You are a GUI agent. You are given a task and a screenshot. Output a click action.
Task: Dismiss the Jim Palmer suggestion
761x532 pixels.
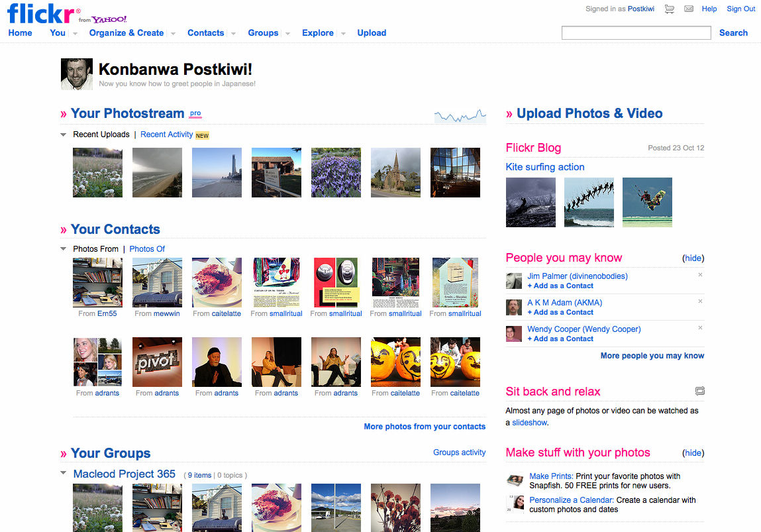700,275
